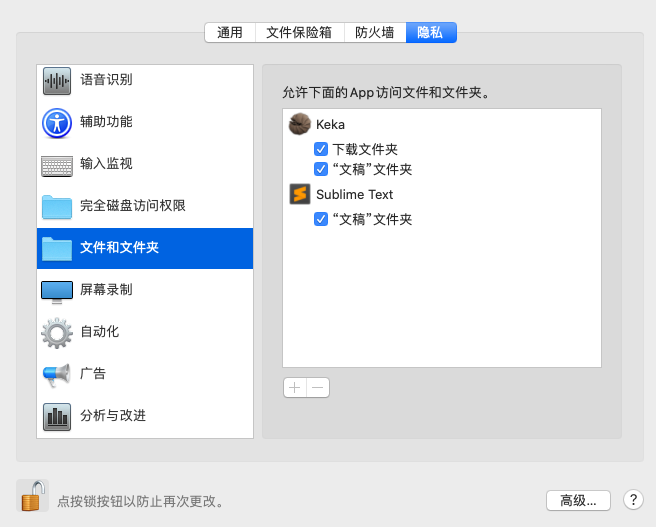Viewport: 656px width, 527px height.
Task: Click the Screen Recording monitor icon
Action: (x=57, y=292)
